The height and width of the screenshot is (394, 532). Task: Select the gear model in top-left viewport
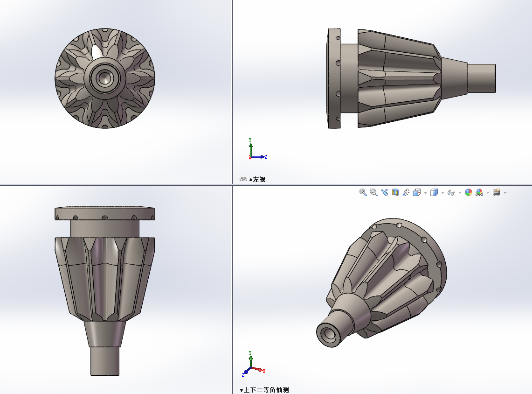click(x=105, y=78)
